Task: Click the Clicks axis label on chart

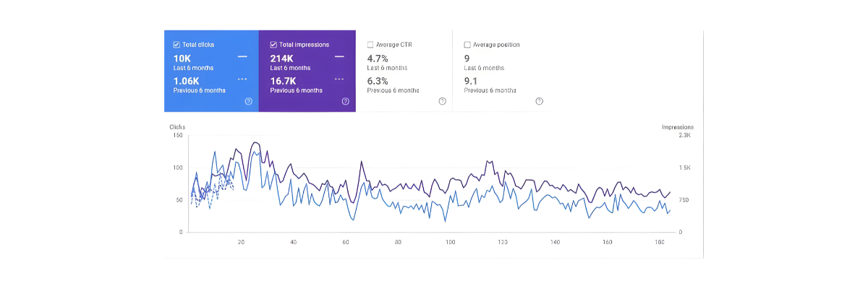Action: pyautogui.click(x=177, y=127)
